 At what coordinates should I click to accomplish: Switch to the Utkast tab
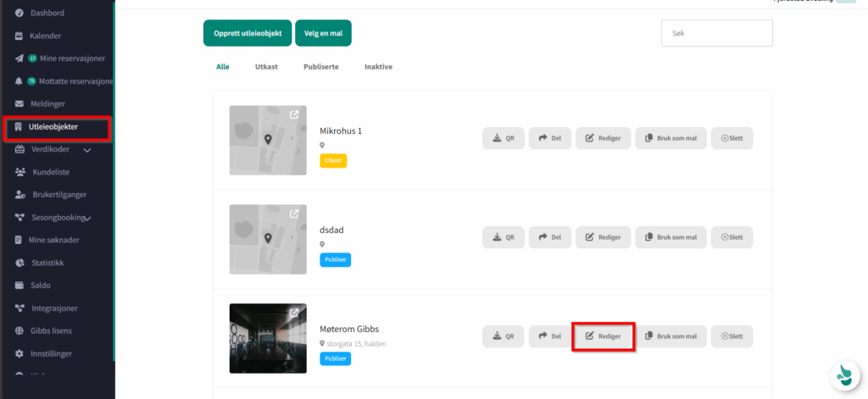tap(266, 66)
